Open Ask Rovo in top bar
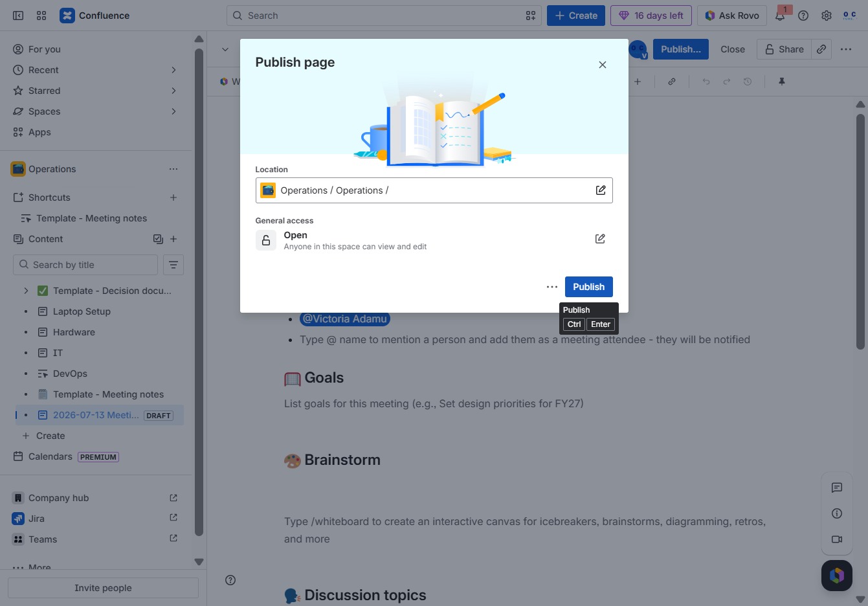The width and height of the screenshot is (868, 606). coord(732,16)
